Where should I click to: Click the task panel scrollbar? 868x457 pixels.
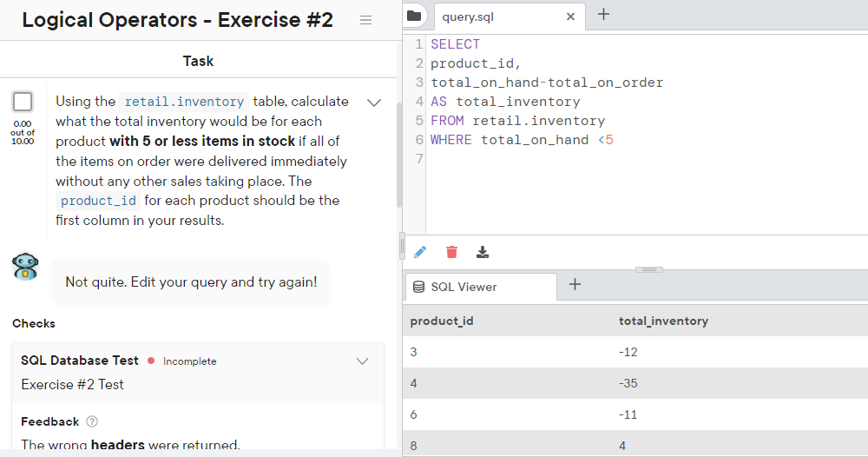tap(399, 156)
